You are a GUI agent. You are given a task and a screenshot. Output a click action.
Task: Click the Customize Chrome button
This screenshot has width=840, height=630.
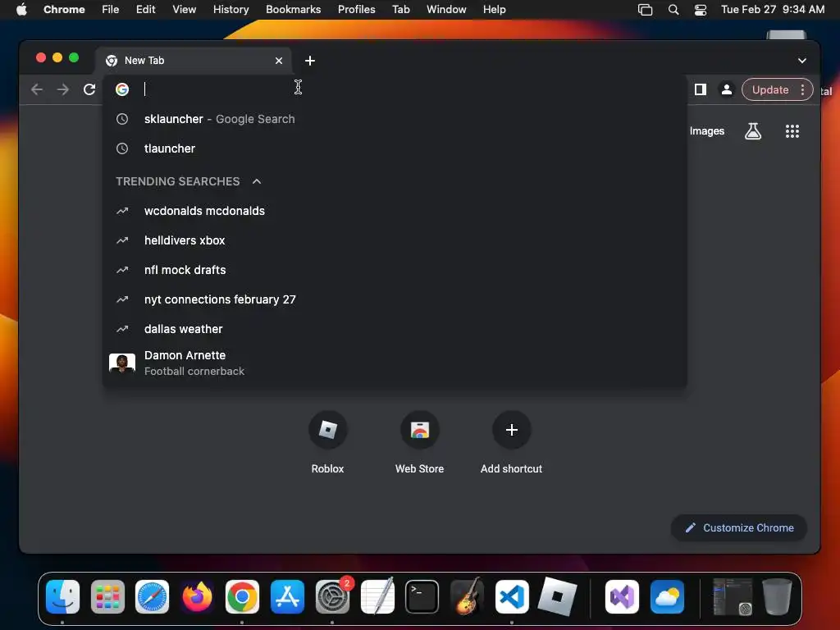click(x=739, y=527)
